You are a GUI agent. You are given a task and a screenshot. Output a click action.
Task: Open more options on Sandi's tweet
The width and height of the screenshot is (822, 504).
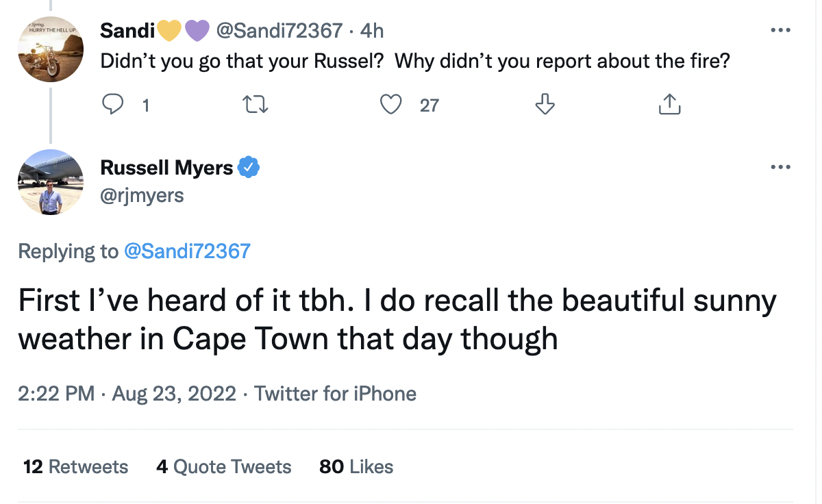pos(780,31)
